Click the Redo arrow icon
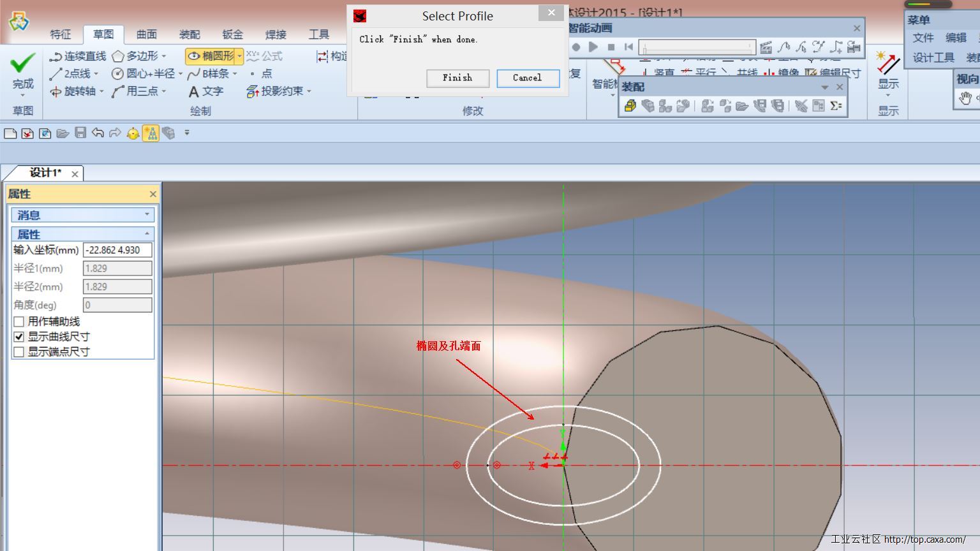 click(115, 133)
